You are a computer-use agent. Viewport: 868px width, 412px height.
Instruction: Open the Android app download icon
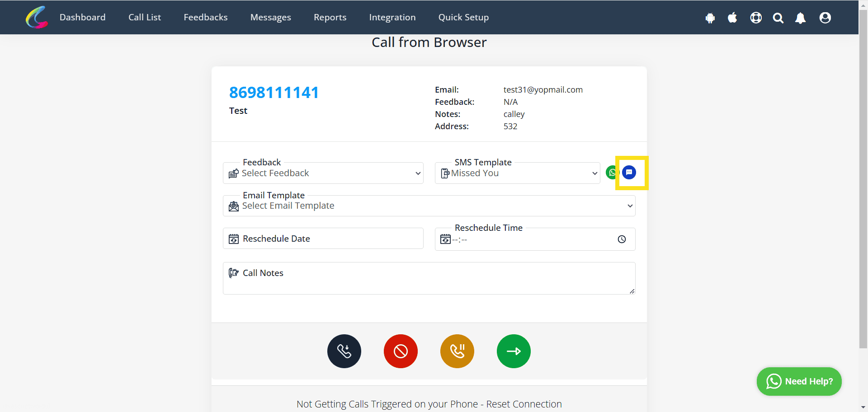tap(710, 18)
